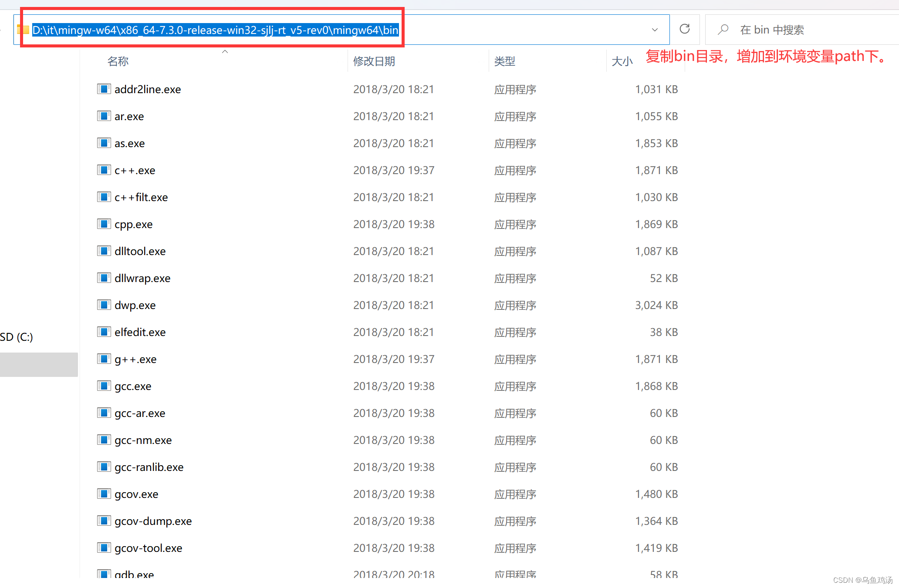Sort files by 名称 column header
This screenshot has width=899, height=588.
click(x=118, y=61)
